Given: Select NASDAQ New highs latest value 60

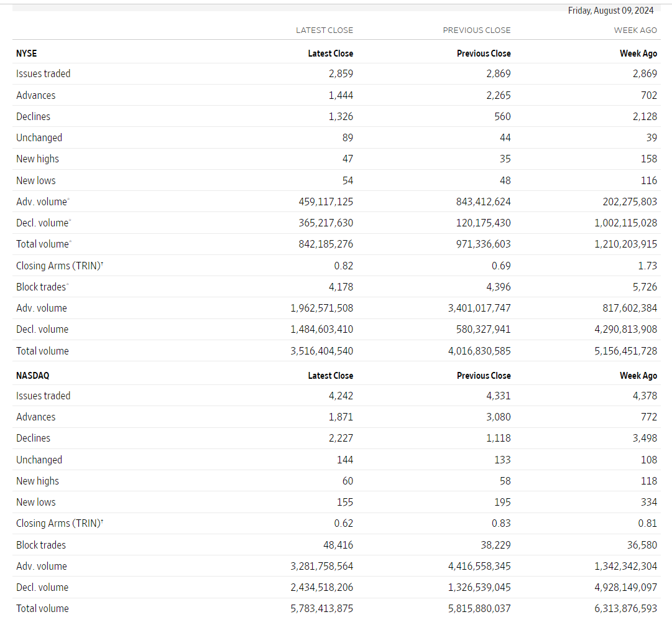Looking at the screenshot, I should pyautogui.click(x=348, y=481).
